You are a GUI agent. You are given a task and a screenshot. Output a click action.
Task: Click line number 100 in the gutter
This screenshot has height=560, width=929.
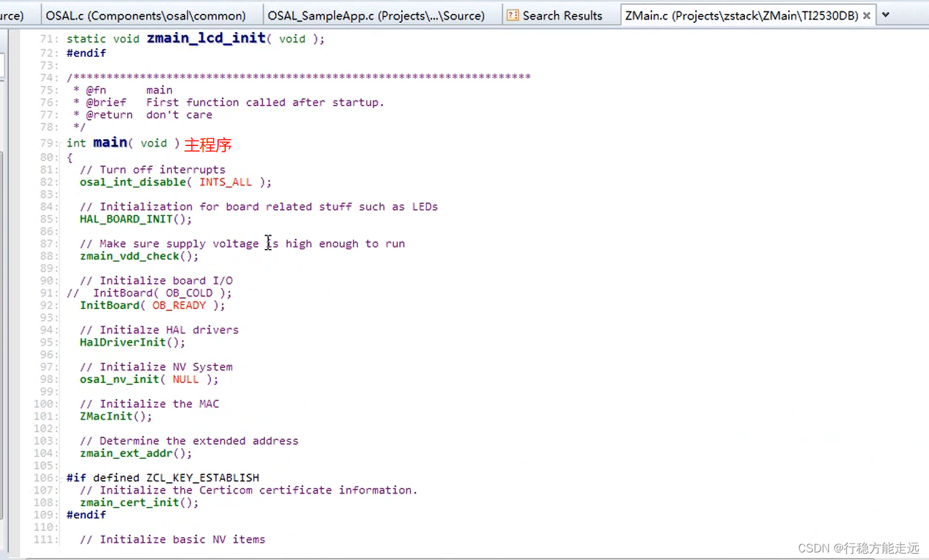pyautogui.click(x=46, y=404)
